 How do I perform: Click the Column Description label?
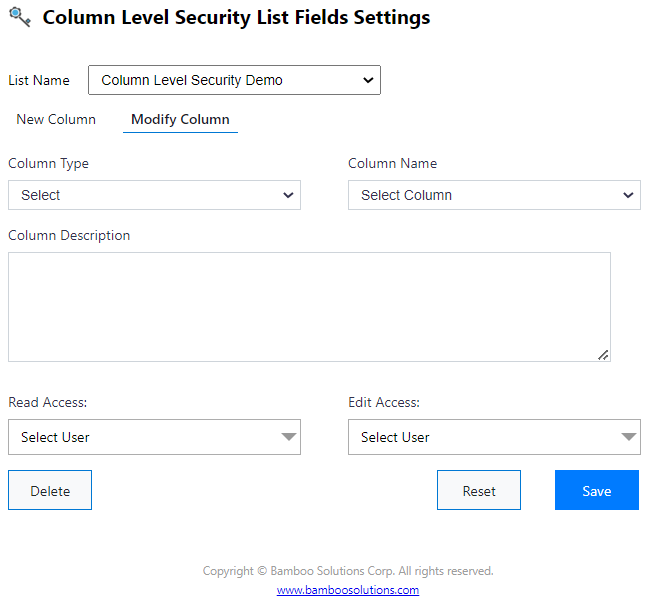click(69, 236)
